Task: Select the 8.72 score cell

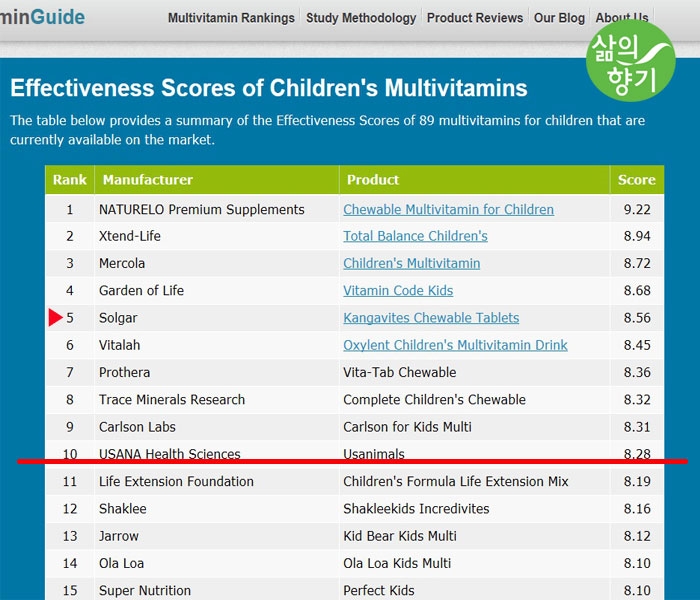Action: click(x=637, y=263)
